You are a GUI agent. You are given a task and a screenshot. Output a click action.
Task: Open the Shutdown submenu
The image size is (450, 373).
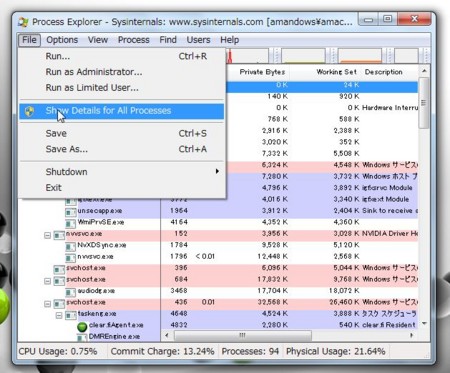click(122, 172)
